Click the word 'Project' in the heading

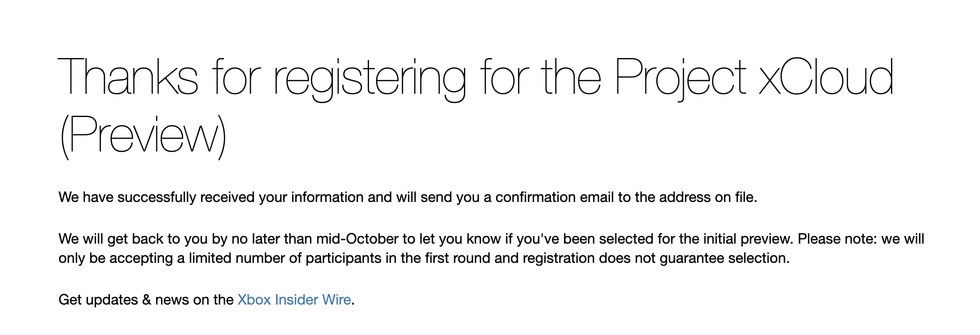click(x=680, y=79)
